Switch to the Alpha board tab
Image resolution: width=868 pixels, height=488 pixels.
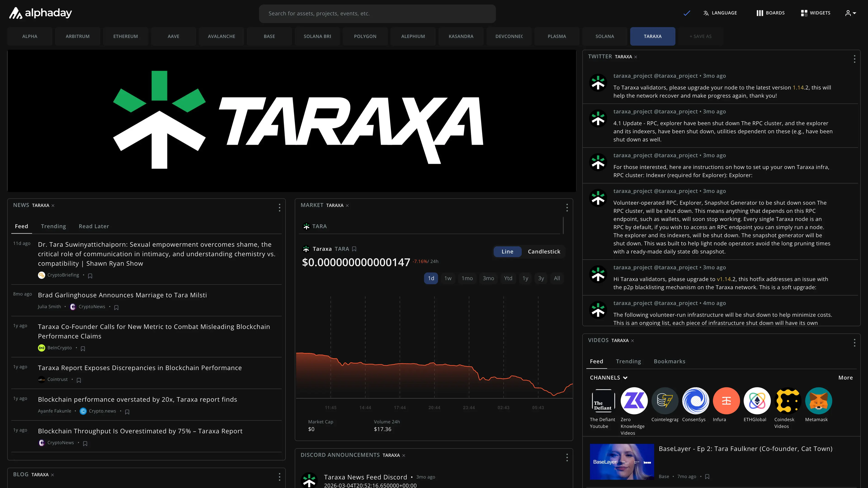pos(30,36)
